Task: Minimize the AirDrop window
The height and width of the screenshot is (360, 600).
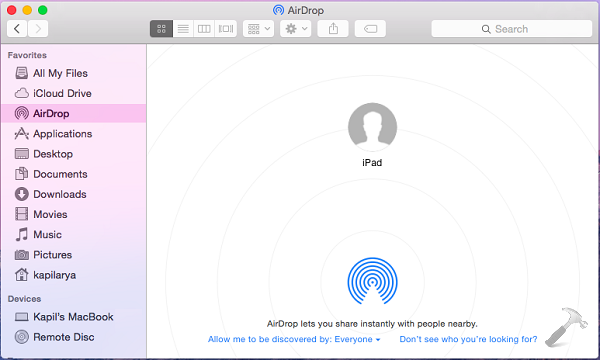Action: click(27, 10)
